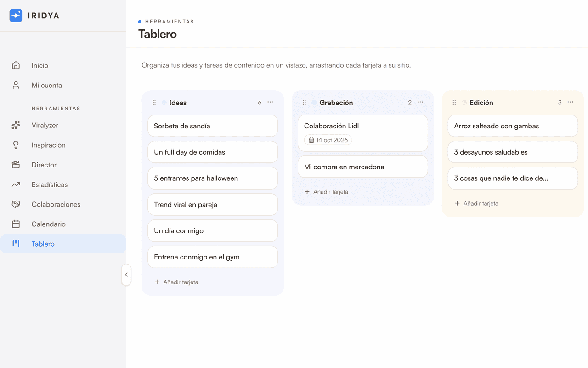The width and height of the screenshot is (588, 368).
Task: Click the Edición column title text
Action: coord(481,103)
